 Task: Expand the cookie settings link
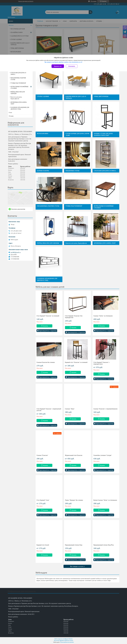63,62
